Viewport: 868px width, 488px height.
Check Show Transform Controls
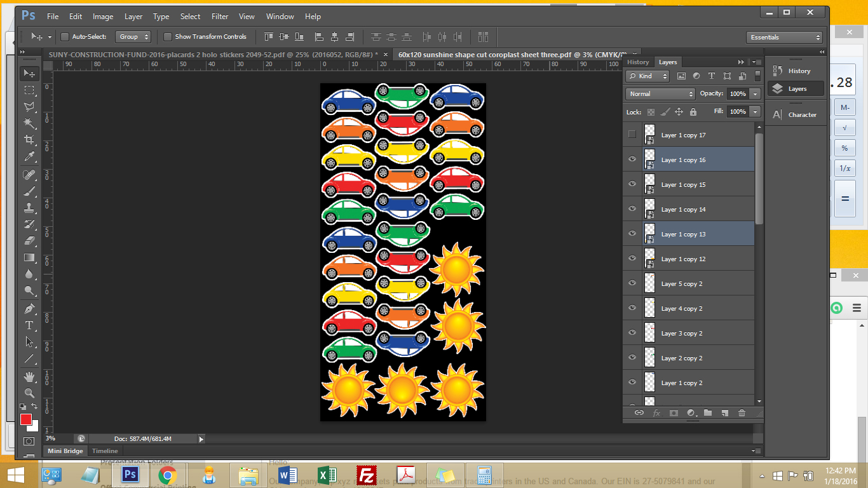pyautogui.click(x=168, y=37)
